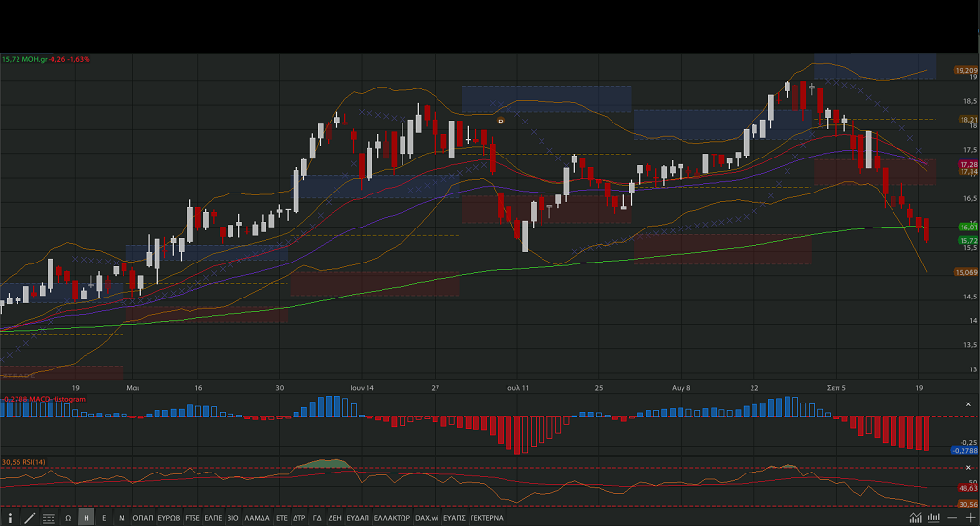This screenshot has width=980, height=526.
Task: Click the MACD Histogram indicator label
Action: (44, 399)
